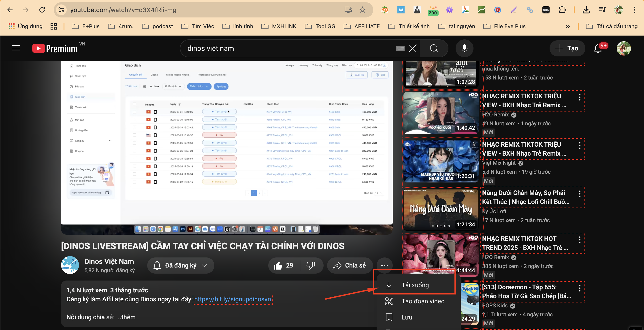Open the AFFILIATE bookmarks folder
Screen dimensions: 644x330
click(x=362, y=26)
